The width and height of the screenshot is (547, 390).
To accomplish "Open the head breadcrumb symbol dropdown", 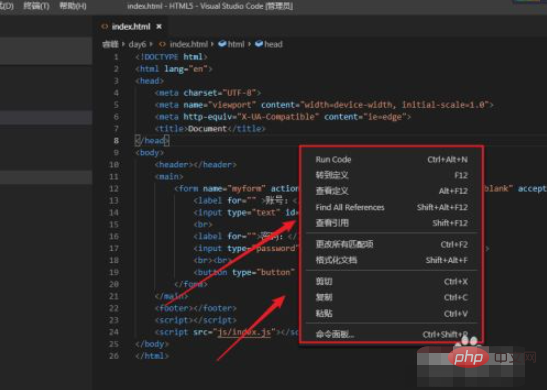I will (x=273, y=44).
